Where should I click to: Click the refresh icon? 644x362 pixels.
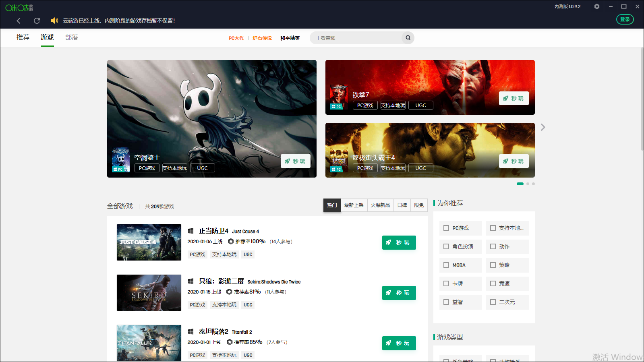tap(37, 21)
